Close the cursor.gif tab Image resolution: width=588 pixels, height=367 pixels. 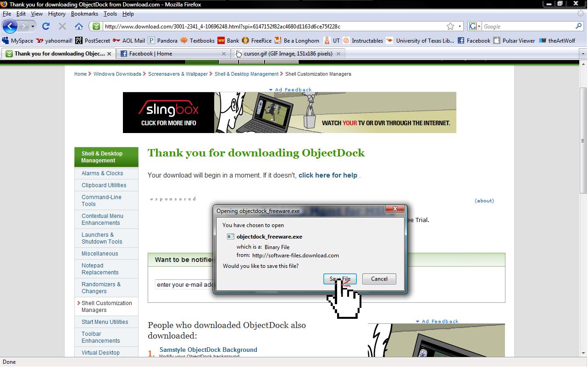coord(338,54)
